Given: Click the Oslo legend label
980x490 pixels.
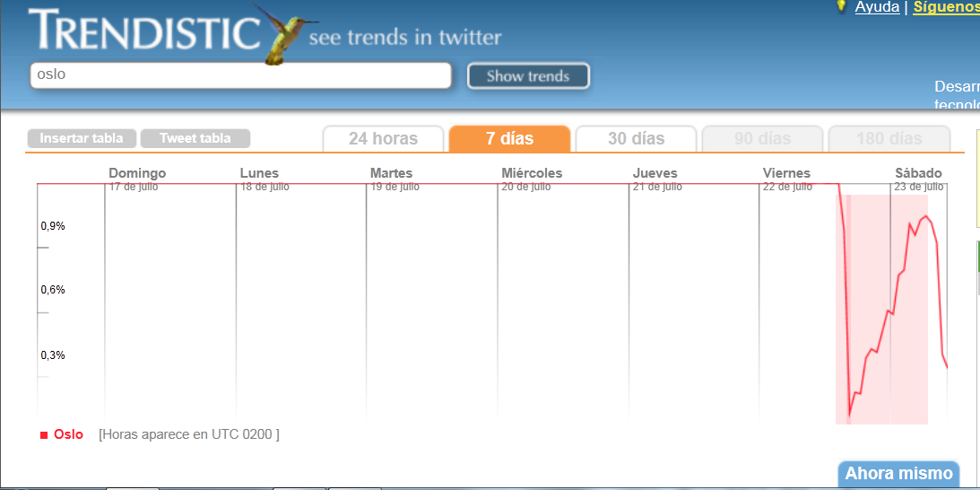Looking at the screenshot, I should point(68,434).
